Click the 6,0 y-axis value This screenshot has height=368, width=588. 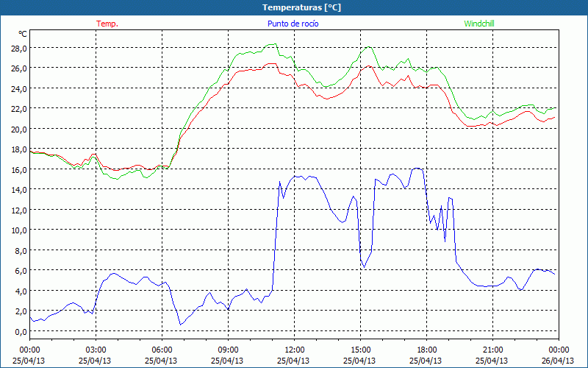(x=21, y=271)
